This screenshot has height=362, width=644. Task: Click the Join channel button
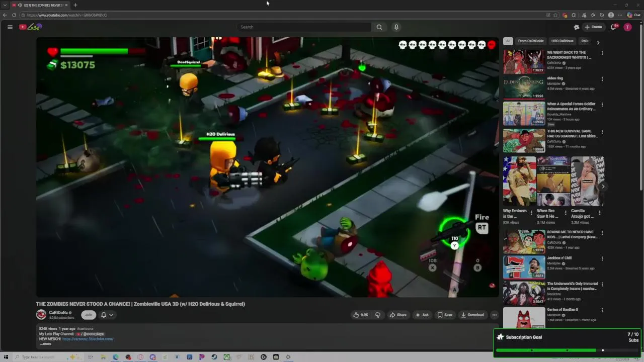(89, 315)
